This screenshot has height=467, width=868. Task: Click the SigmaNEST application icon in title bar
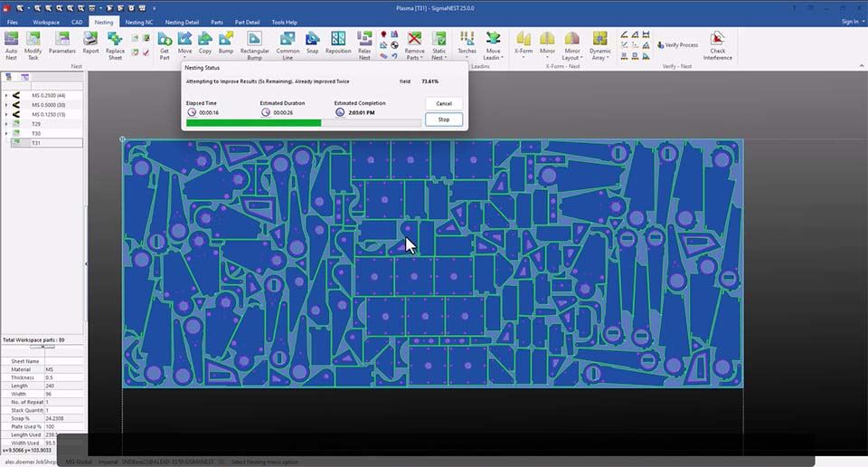tap(7, 8)
